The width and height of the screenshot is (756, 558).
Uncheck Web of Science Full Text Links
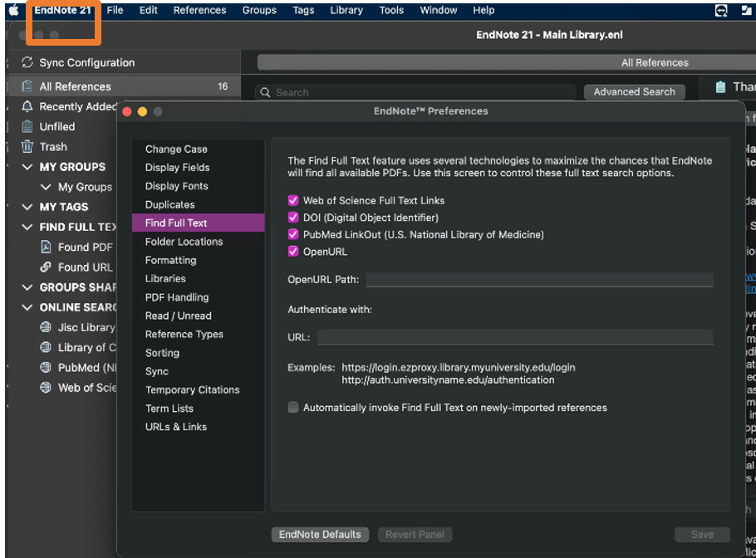coord(292,200)
